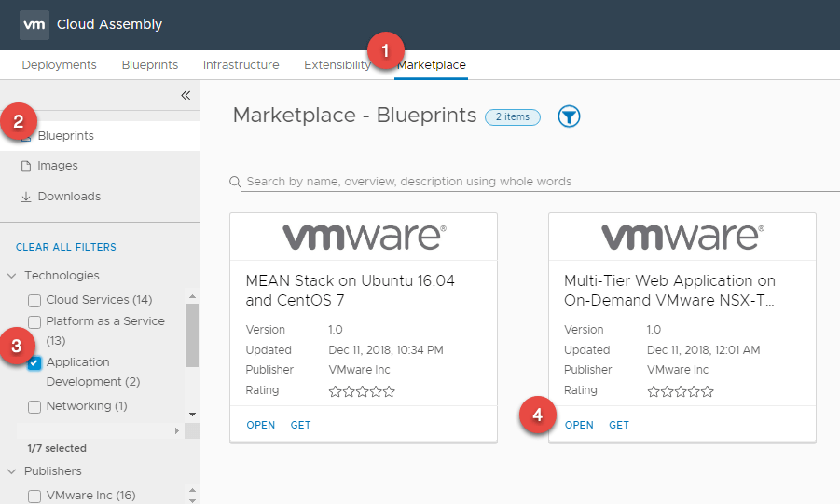Enable the Cloud Services filter checkbox
Image resolution: width=840 pixels, height=504 pixels.
(x=34, y=301)
